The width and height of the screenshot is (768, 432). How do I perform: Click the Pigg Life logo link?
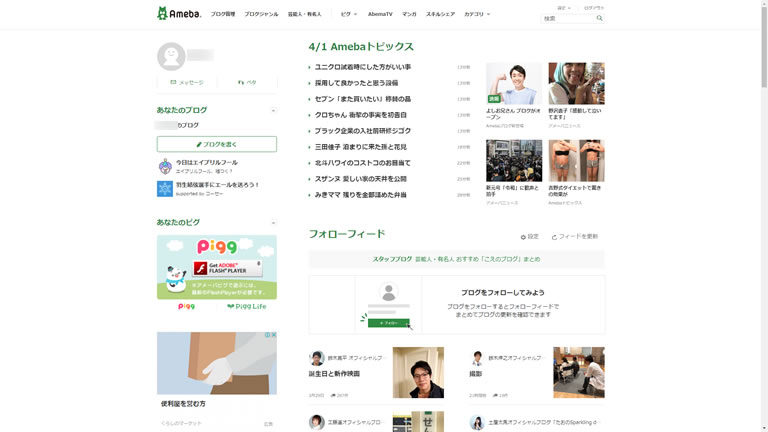[x=247, y=307]
